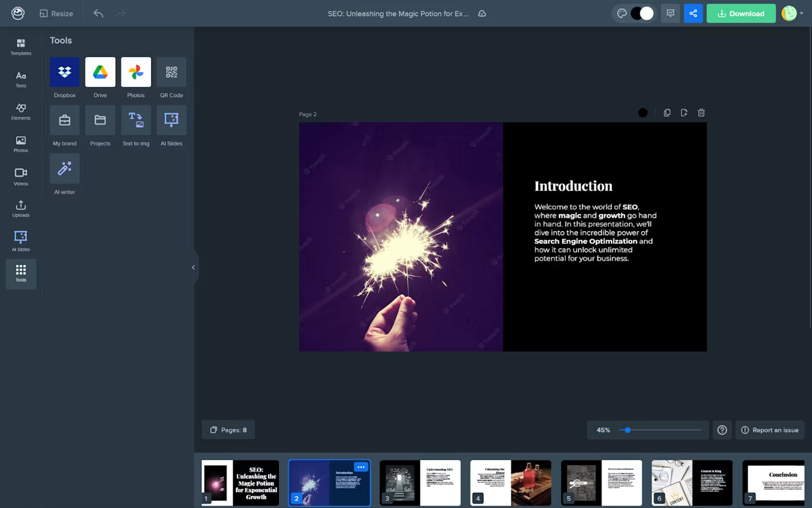Viewport: 812px width, 508px height.
Task: Collapse the Tools side panel
Action: [193, 268]
